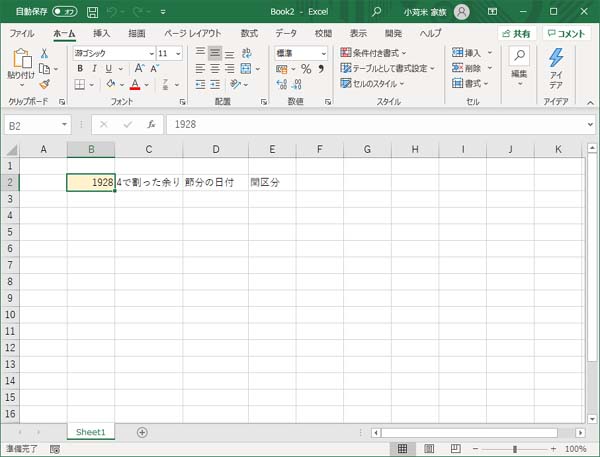
Task: Open the 数式 (Formulas) ribbon tab
Action: [249, 33]
